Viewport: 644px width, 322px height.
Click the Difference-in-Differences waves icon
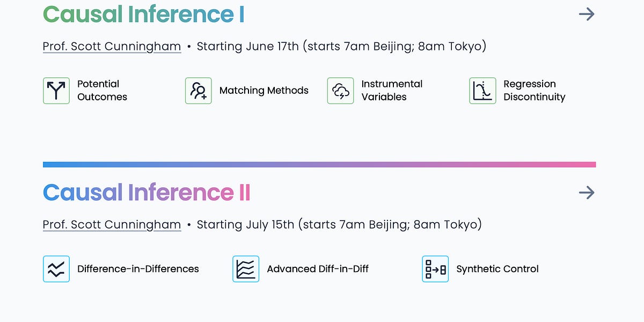(56, 269)
